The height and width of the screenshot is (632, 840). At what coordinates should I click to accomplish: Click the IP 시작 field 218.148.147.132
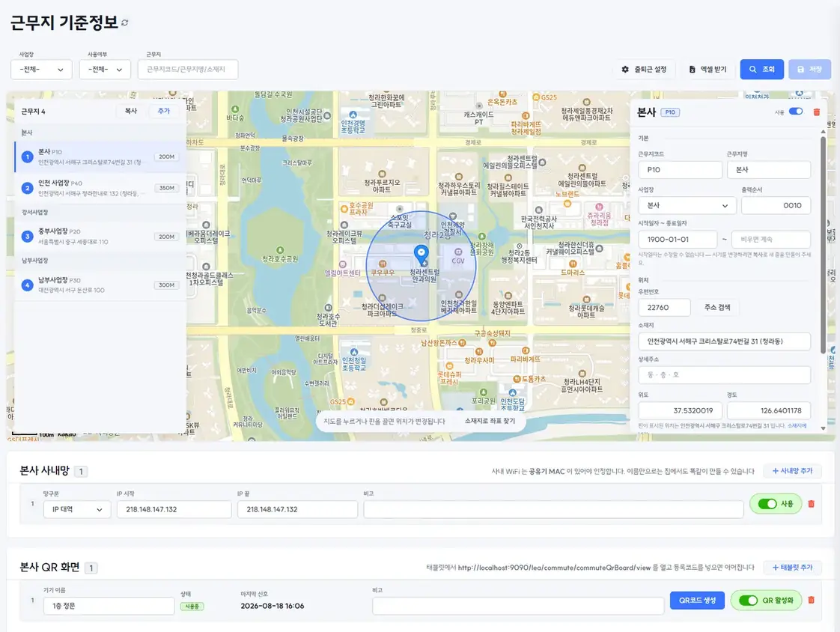click(x=174, y=509)
